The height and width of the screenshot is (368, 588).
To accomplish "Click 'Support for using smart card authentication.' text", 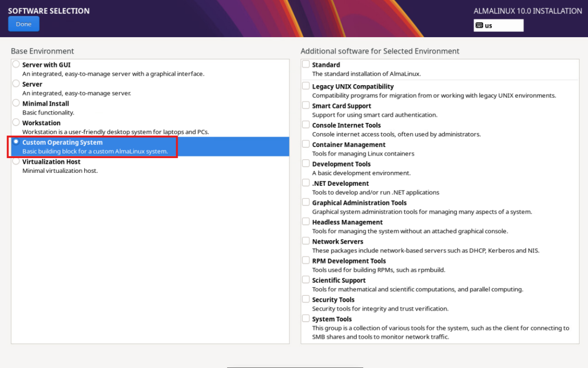I will (x=375, y=115).
